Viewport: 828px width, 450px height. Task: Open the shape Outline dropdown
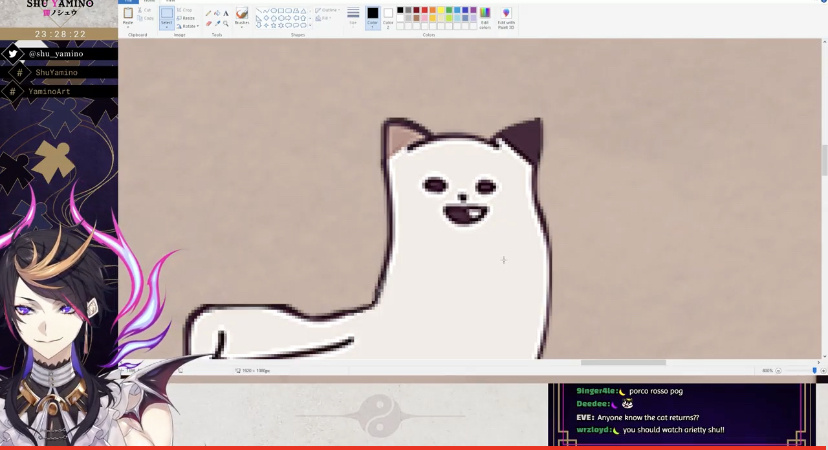coord(327,10)
